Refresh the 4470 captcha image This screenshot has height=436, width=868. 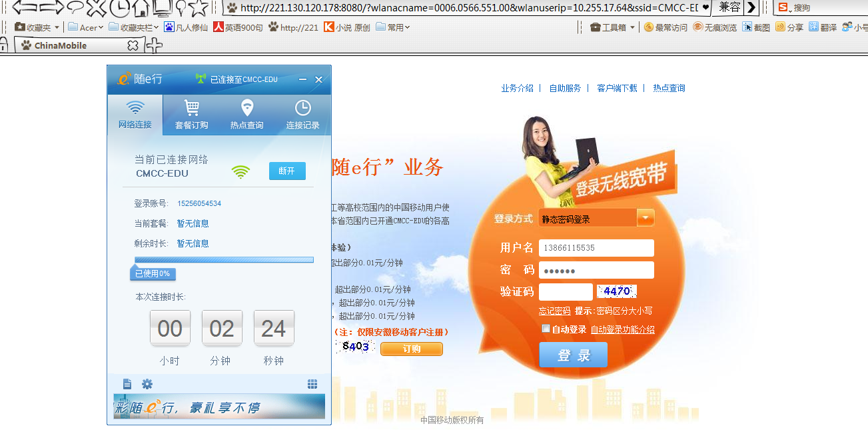[x=617, y=291]
